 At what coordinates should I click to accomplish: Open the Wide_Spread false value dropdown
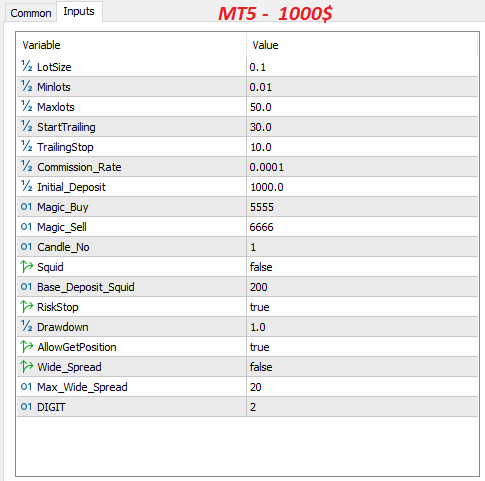[362, 367]
